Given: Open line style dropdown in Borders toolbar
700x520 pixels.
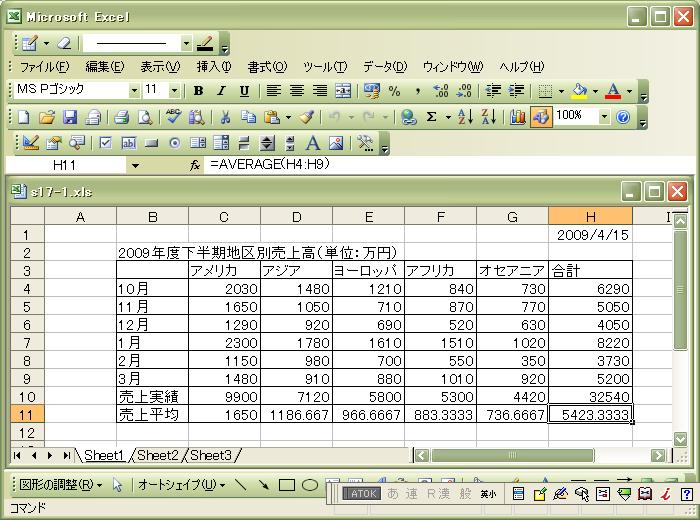Looking at the screenshot, I should [186, 43].
